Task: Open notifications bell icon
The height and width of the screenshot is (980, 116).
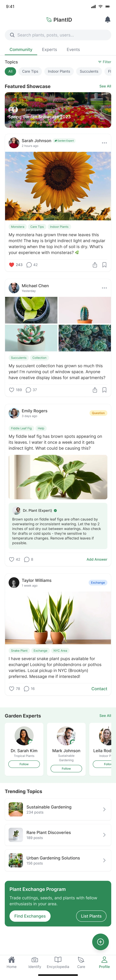Action: coord(108,20)
